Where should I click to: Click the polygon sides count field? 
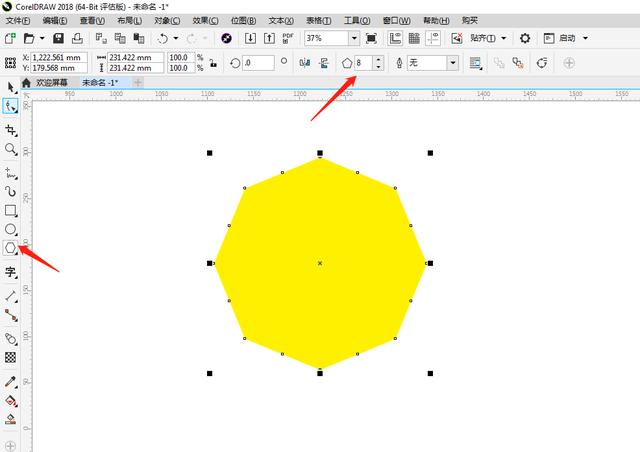364,63
